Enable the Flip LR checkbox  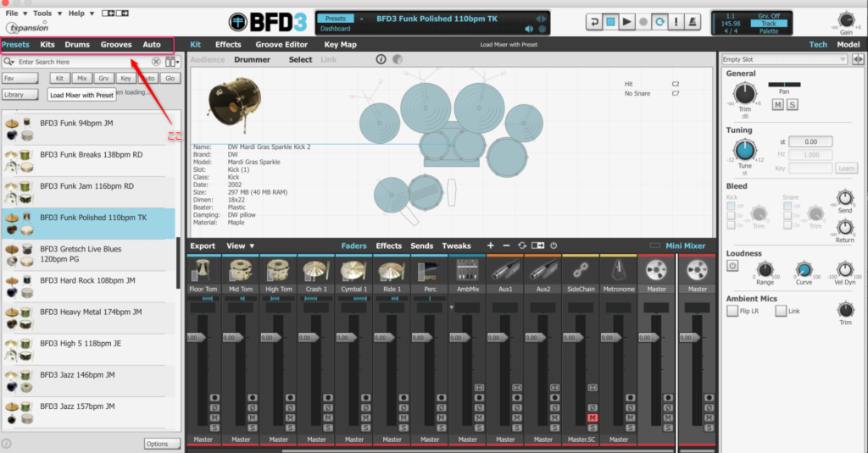(732, 311)
